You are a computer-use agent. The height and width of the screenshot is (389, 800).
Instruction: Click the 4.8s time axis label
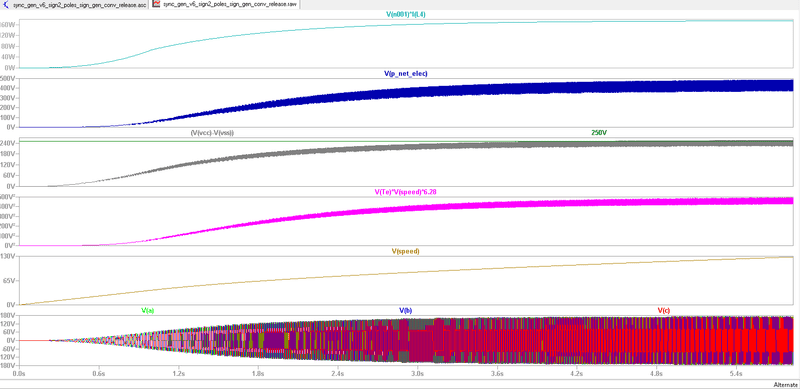pos(656,374)
